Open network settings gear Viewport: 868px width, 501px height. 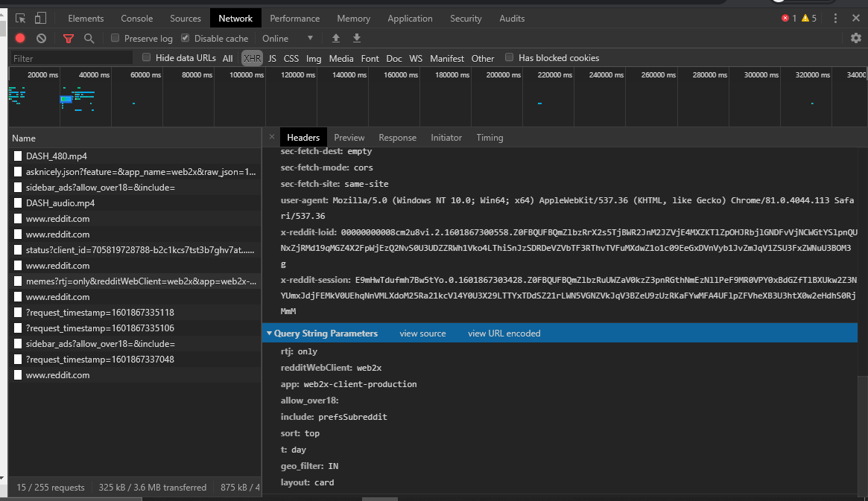click(856, 39)
